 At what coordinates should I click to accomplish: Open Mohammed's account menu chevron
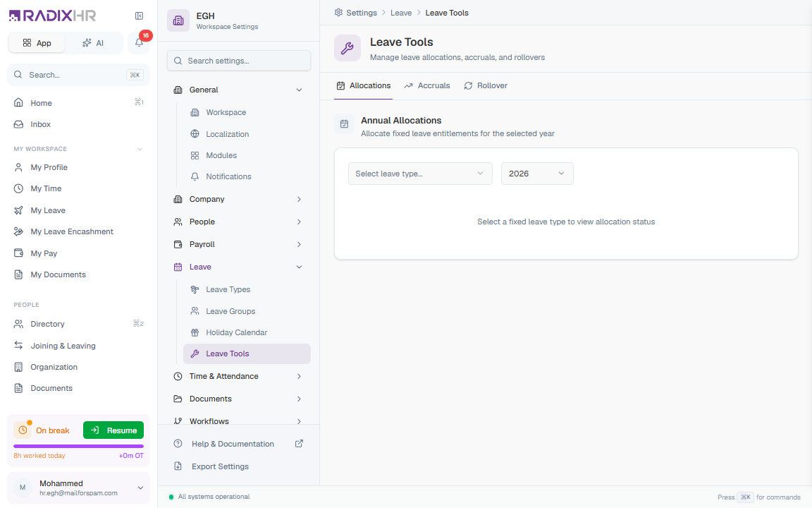pos(140,488)
